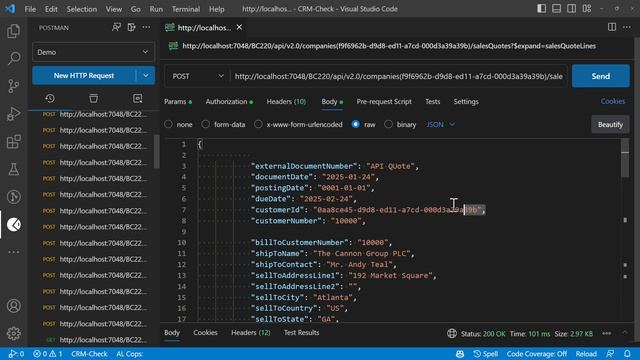Click errors and warnings count in status bar
Image resolution: width=640 pixels, height=360 pixels.
pyautogui.click(x=48, y=354)
